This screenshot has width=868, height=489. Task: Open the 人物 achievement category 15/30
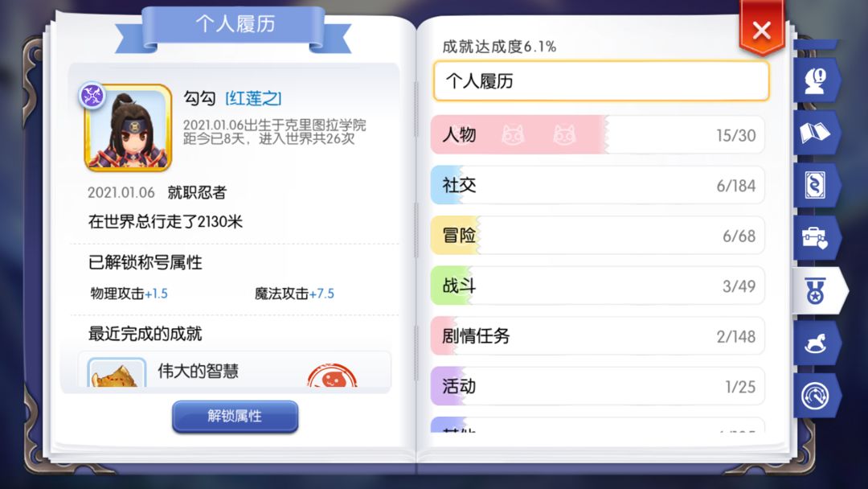597,134
